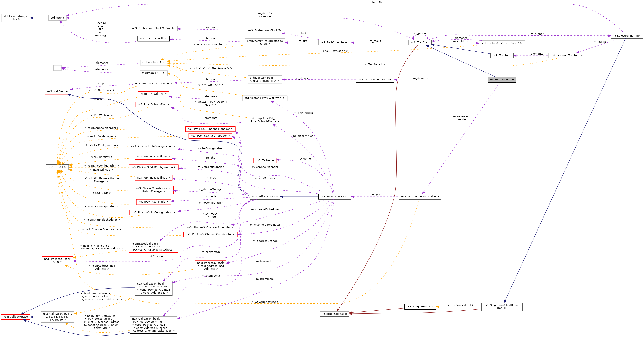Click the ns3::WaveNetDevice node
The image size is (644, 337).
(334, 197)
